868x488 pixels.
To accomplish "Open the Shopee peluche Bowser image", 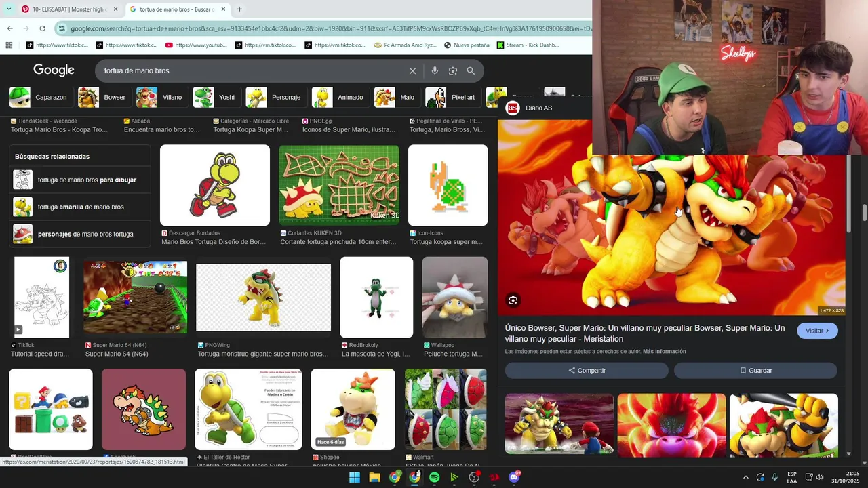I will [353, 409].
